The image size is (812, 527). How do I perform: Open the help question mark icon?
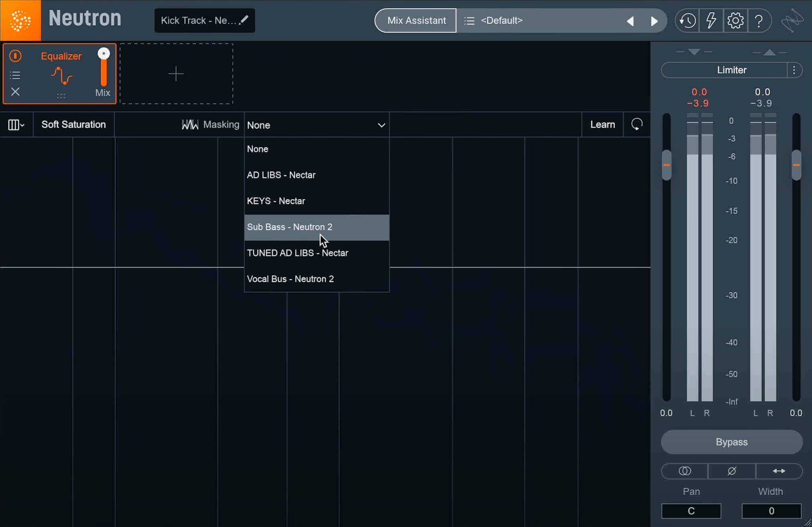[x=758, y=20]
